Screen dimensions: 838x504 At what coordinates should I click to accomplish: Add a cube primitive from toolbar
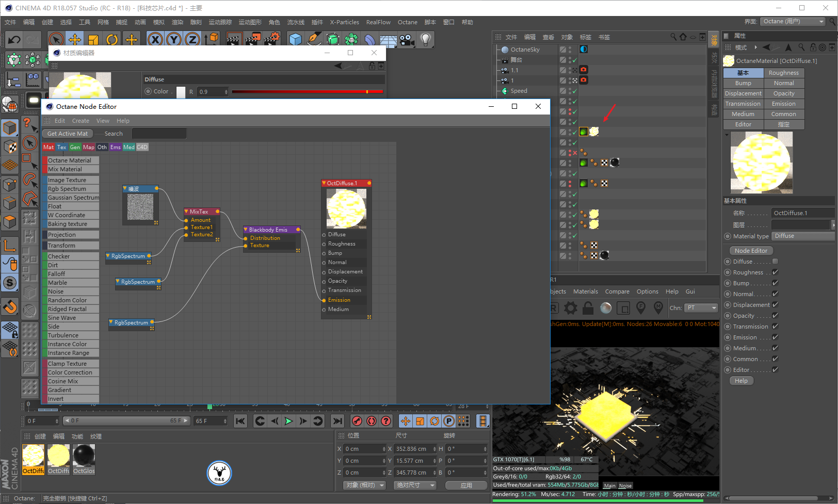[296, 40]
